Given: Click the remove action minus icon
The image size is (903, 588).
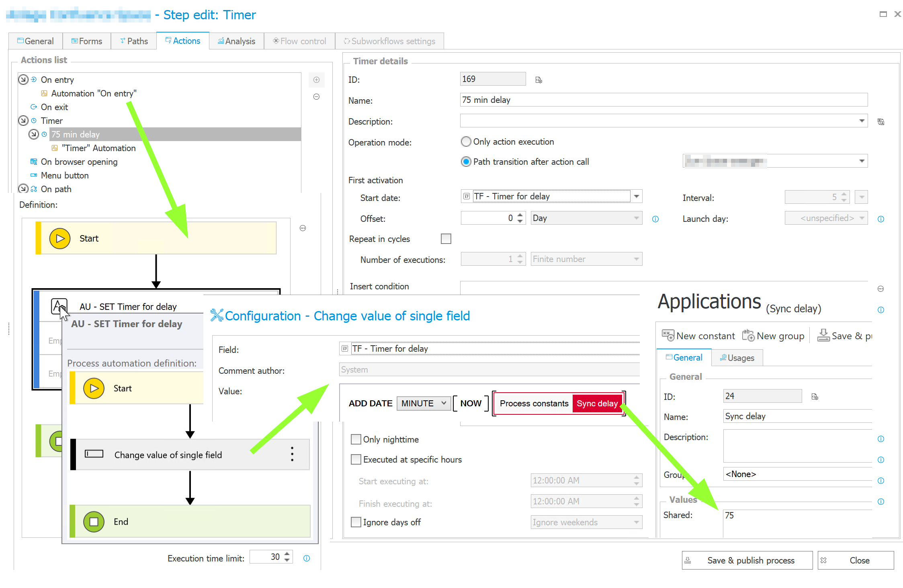Looking at the screenshot, I should pyautogui.click(x=316, y=97).
